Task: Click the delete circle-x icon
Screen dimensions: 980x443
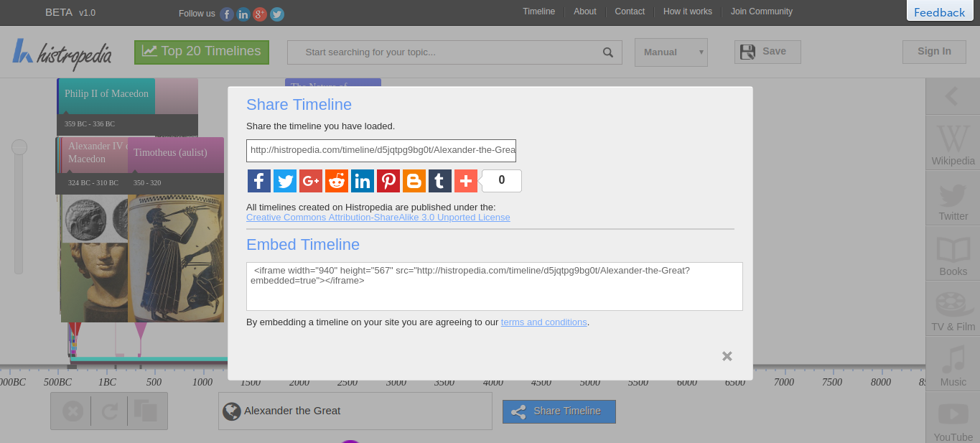Action: [x=73, y=411]
